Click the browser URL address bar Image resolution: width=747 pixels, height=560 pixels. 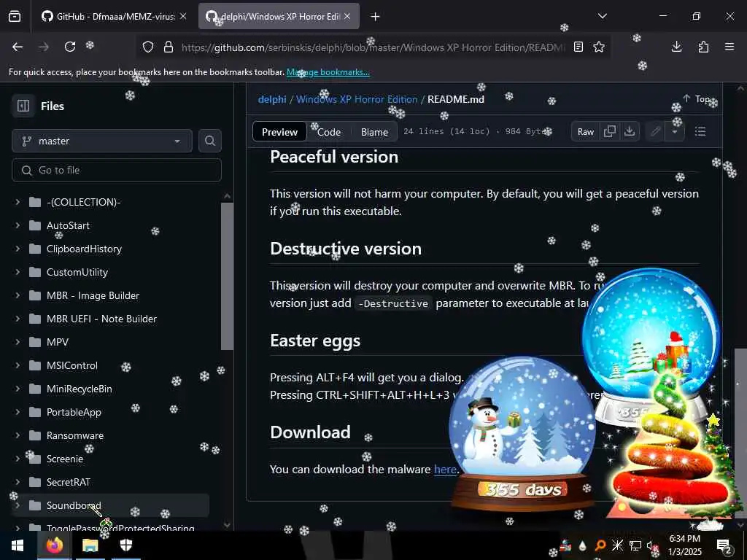pyautogui.click(x=373, y=47)
